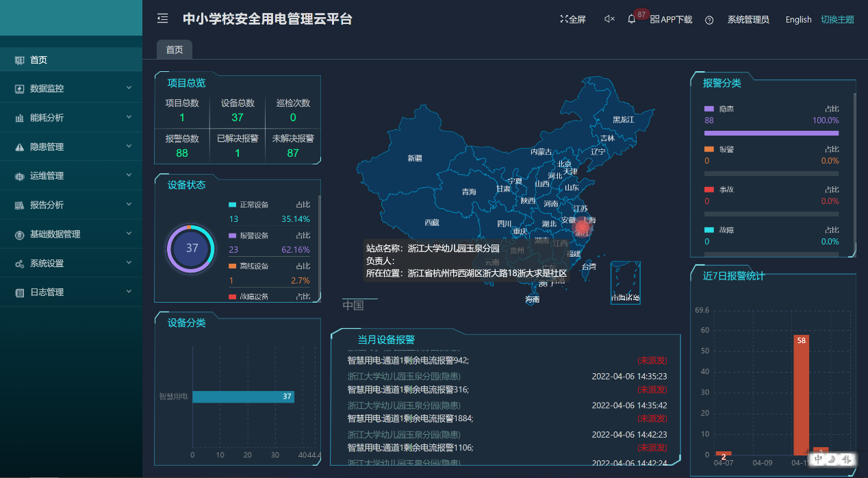Screen dimensions: 868x478
Task: Expand the 数据监控 menu chevron
Action: click(129, 88)
